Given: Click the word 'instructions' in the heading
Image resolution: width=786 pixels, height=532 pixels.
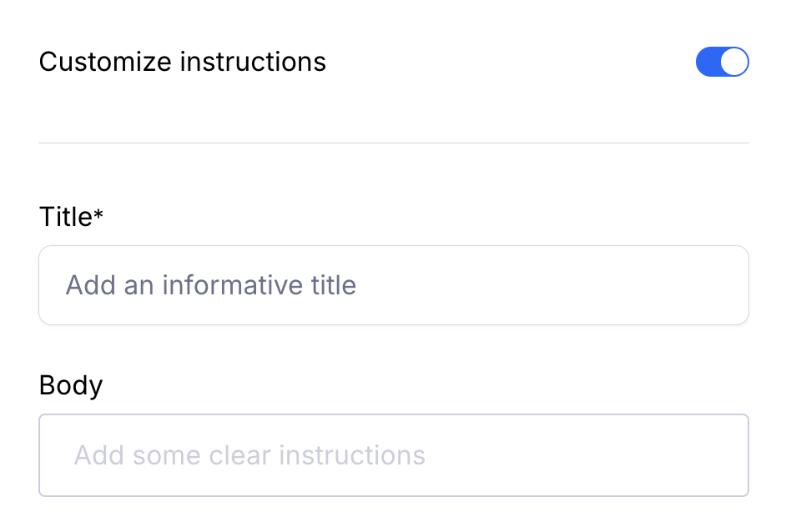Looking at the screenshot, I should (254, 62).
